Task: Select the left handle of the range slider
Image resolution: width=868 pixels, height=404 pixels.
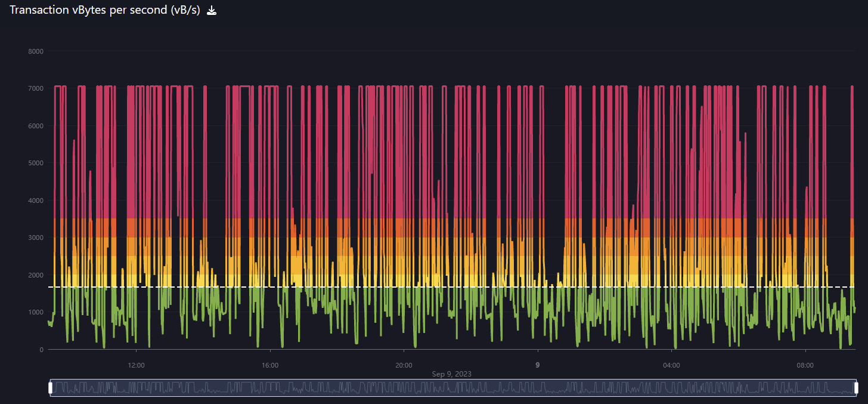Action: pos(50,388)
